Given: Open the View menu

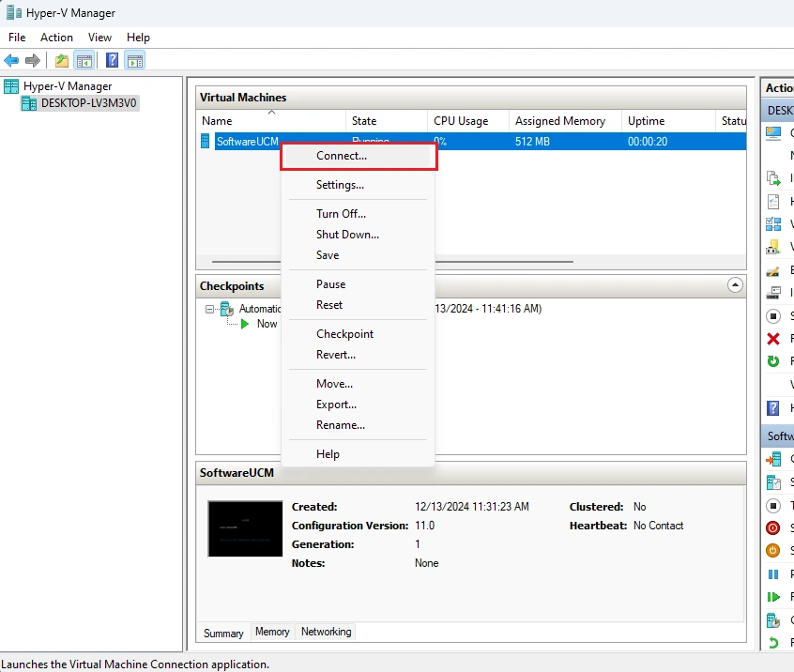Looking at the screenshot, I should pyautogui.click(x=99, y=38).
